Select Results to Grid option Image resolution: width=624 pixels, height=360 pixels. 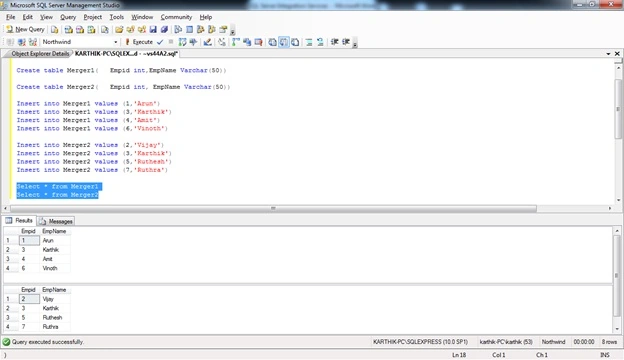[284, 42]
